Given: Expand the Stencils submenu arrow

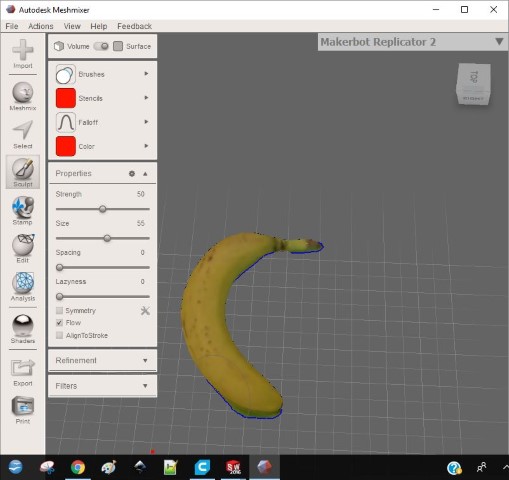Looking at the screenshot, I should (146, 98).
